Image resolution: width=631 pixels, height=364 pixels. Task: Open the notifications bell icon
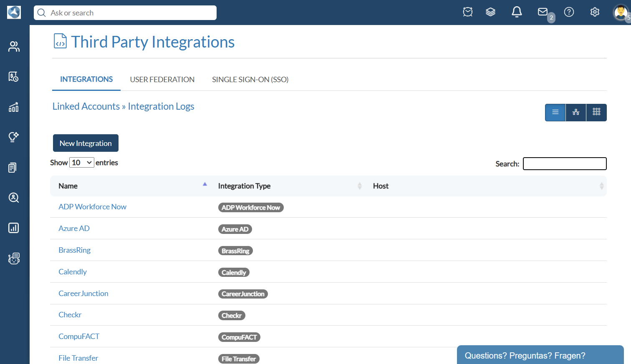(x=517, y=12)
